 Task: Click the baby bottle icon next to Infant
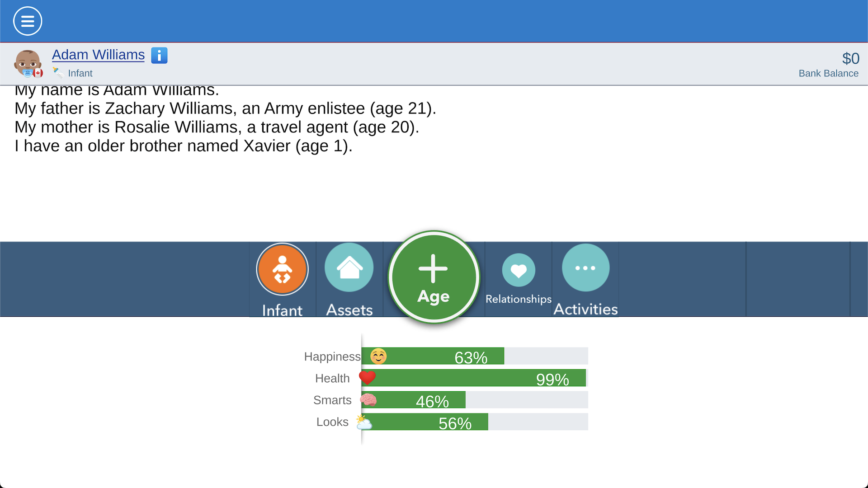click(x=58, y=72)
